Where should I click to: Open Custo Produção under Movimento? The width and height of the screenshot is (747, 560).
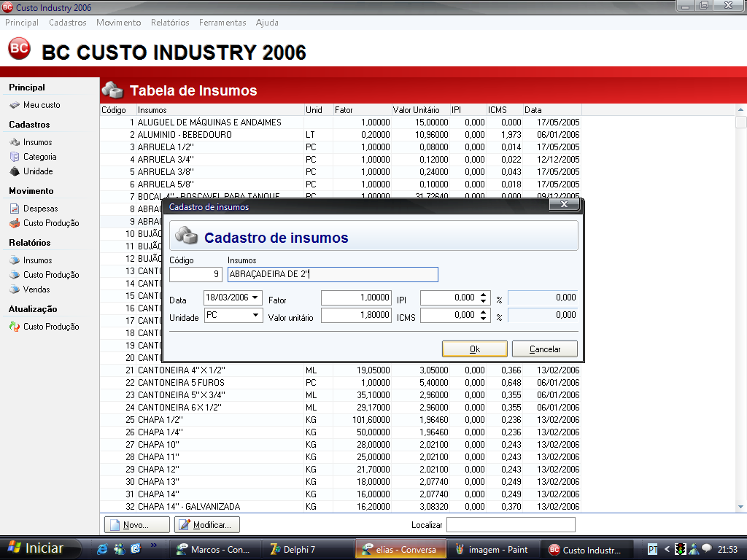coord(50,223)
